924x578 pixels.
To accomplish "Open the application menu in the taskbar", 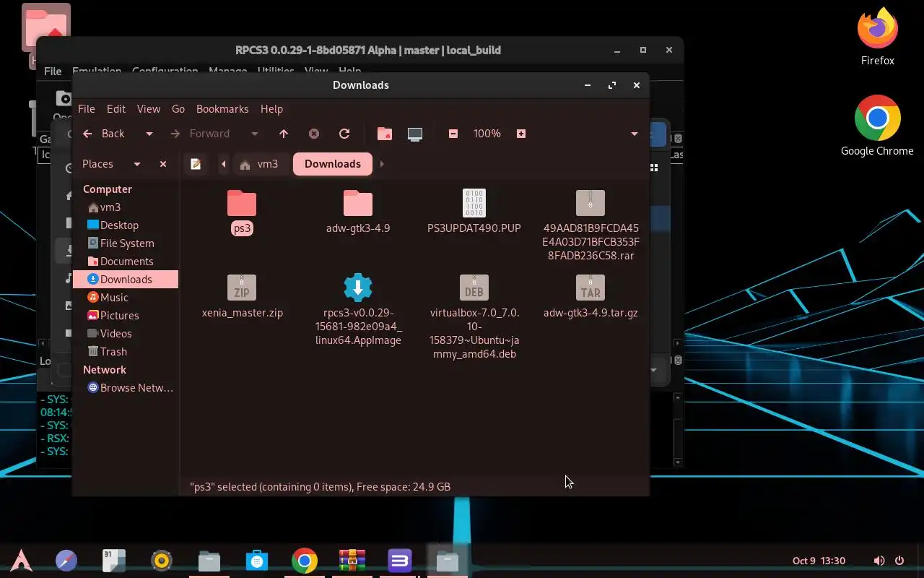I will click(21, 561).
